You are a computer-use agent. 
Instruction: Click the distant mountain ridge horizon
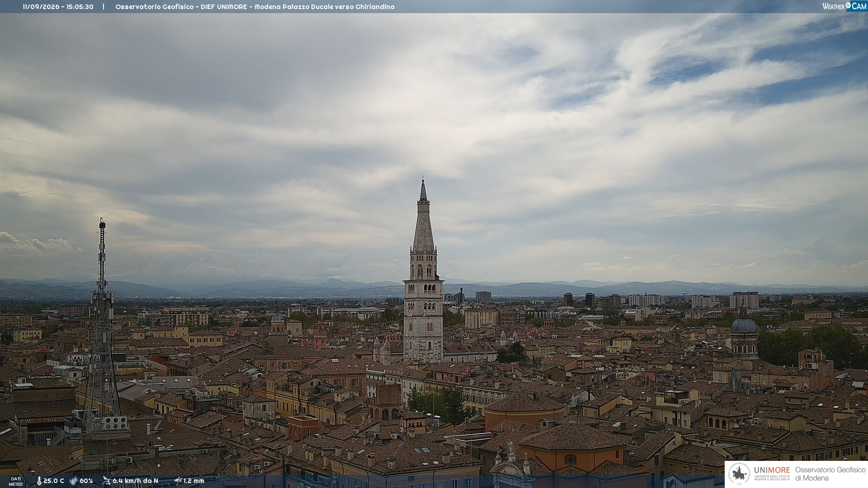click(x=434, y=288)
